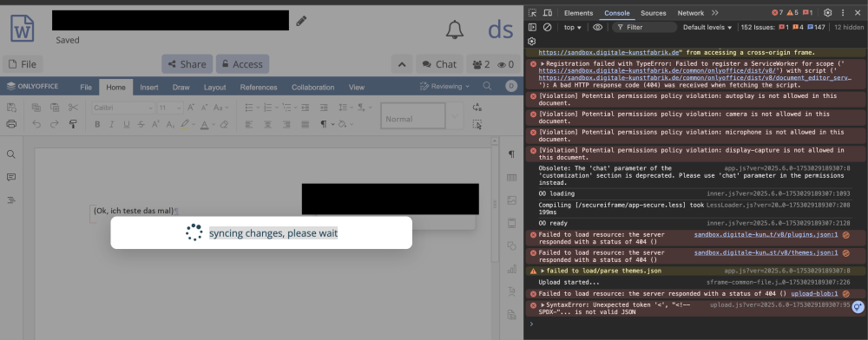
Task: Switch to the DevTools Network tab
Action: (x=691, y=13)
